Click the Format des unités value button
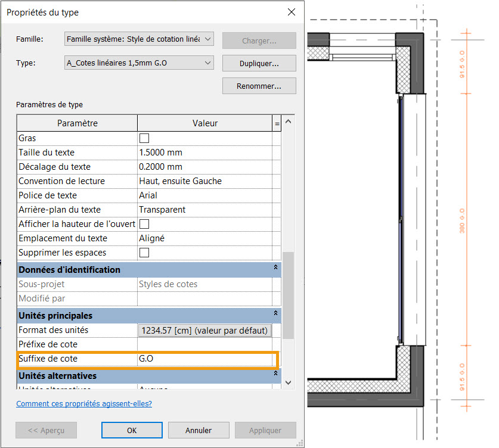The width and height of the screenshot is (499, 448). pyautogui.click(x=204, y=331)
